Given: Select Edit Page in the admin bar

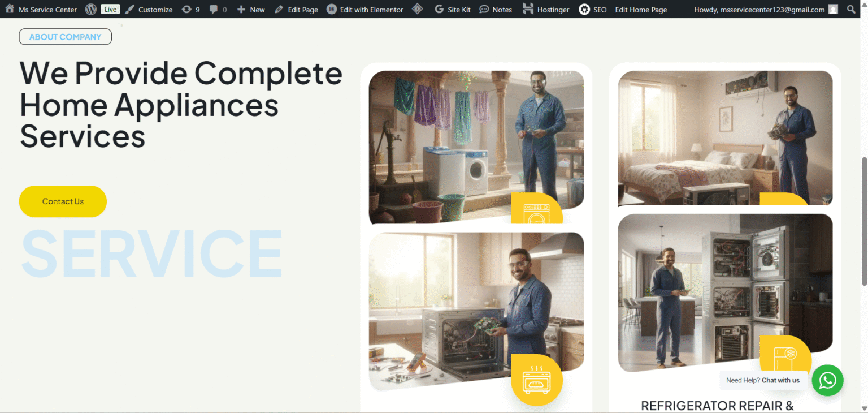Looking at the screenshot, I should point(296,9).
